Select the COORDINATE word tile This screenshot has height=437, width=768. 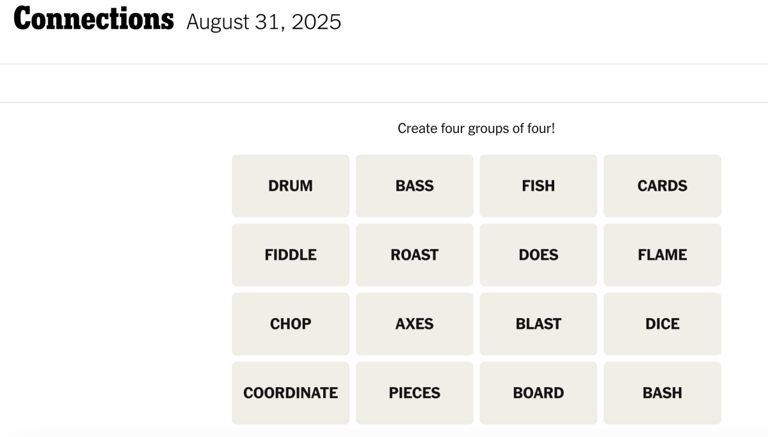290,393
